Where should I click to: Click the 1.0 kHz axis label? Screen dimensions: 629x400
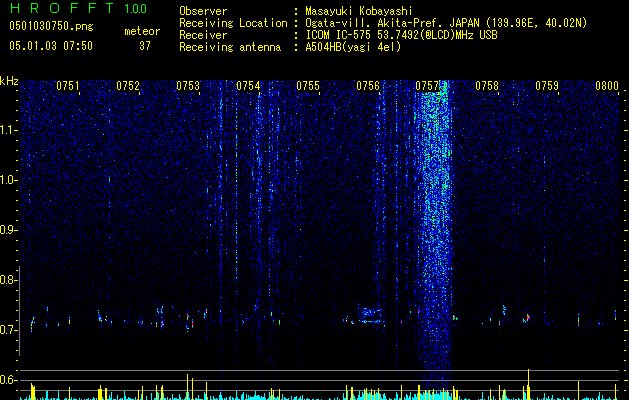pos(9,180)
